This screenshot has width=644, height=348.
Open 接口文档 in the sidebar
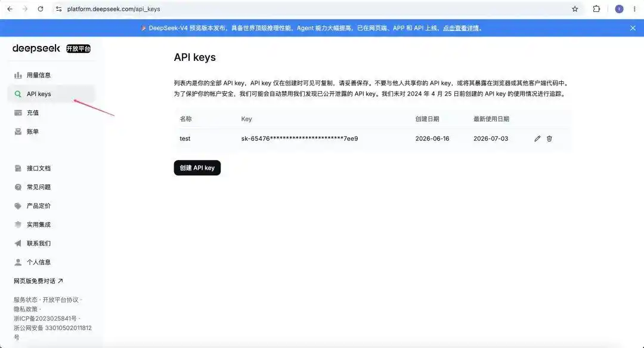pyautogui.click(x=51, y=168)
